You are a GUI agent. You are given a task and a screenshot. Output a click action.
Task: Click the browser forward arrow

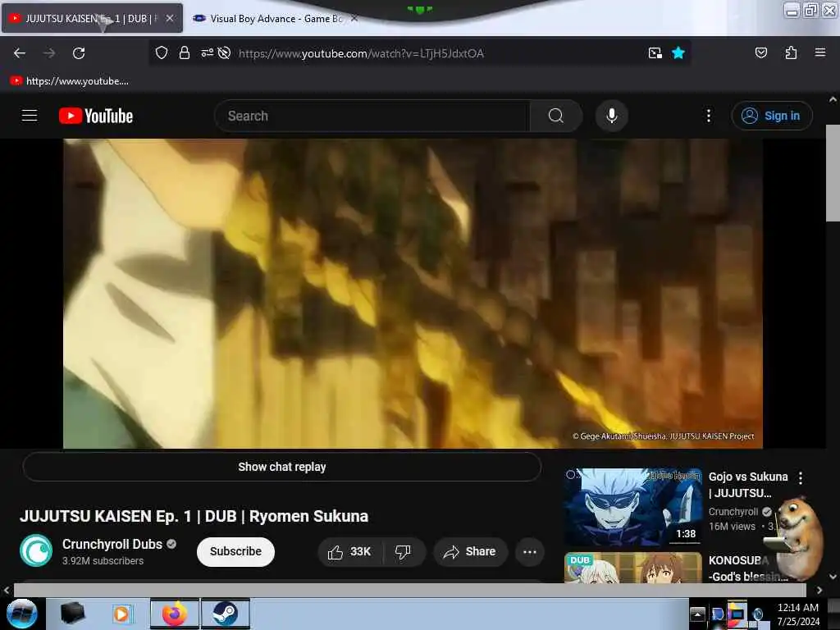coord(48,53)
